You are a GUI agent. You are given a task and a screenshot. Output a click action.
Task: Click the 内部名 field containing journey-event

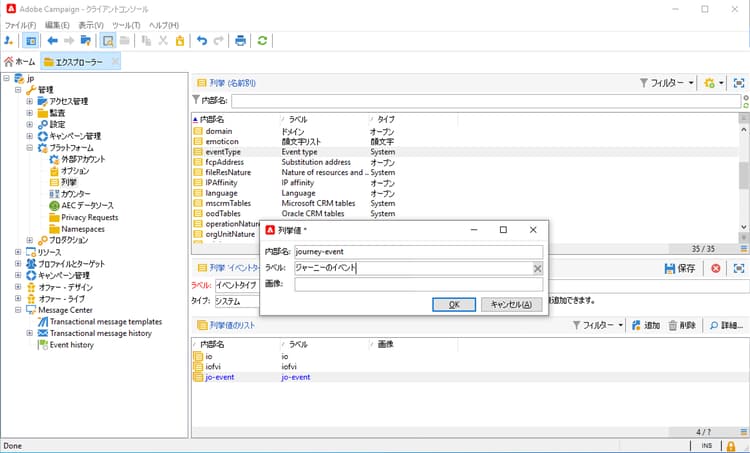pyautogui.click(x=419, y=252)
